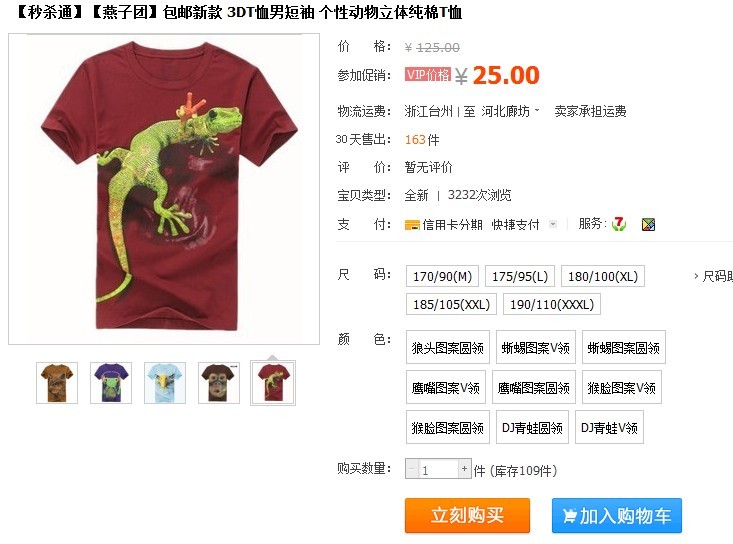Choose size 190/110(XXXL)
Viewport: 733px width, 544px height.
pos(552,304)
